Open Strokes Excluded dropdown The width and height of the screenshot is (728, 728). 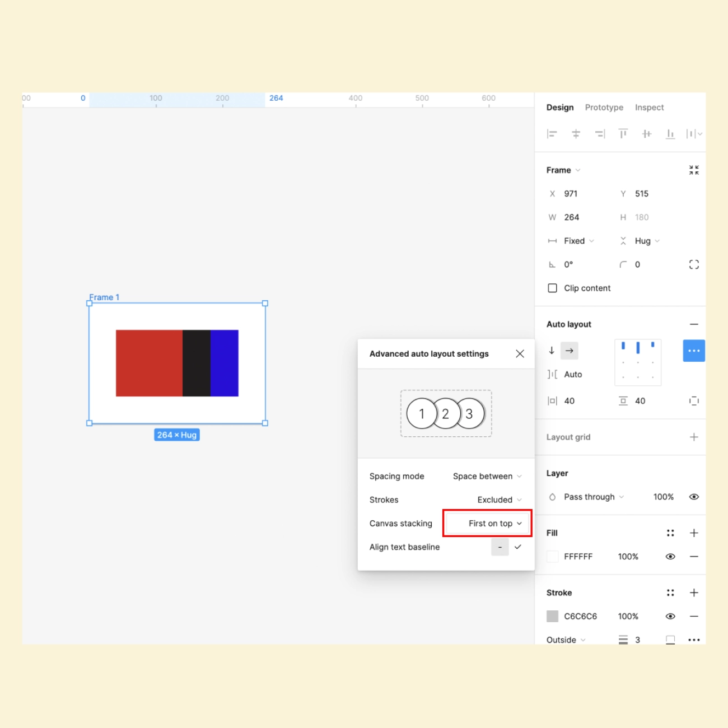coord(500,500)
